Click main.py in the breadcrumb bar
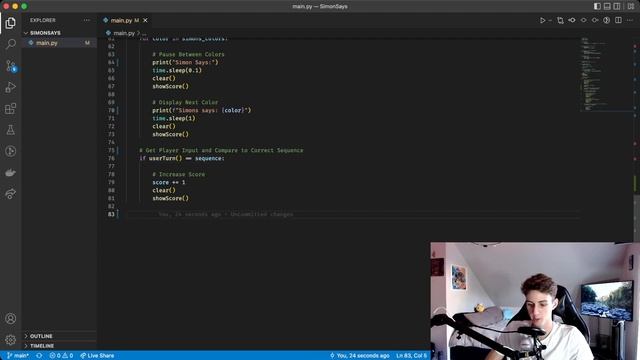Viewport: 640px width, 360px height. click(x=124, y=33)
